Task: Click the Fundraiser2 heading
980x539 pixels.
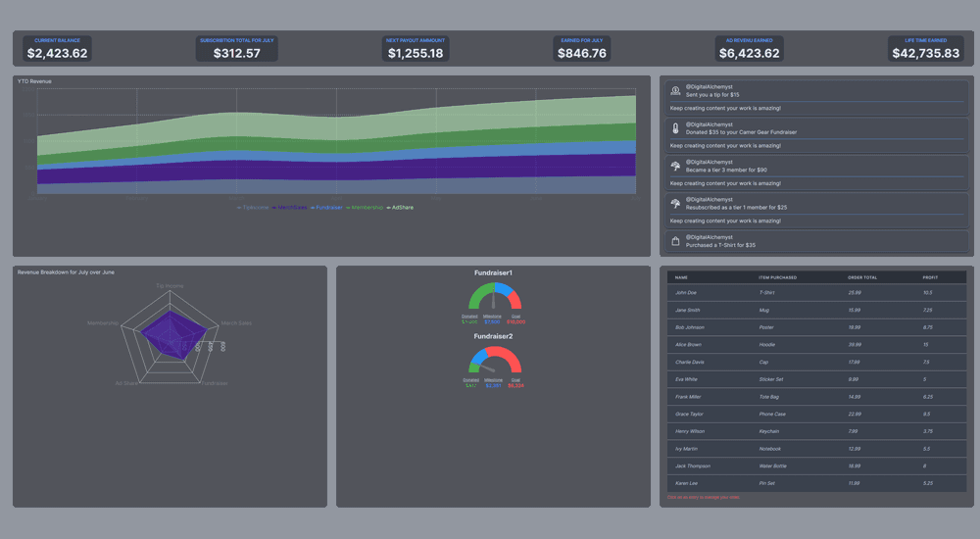Action: [x=493, y=336]
